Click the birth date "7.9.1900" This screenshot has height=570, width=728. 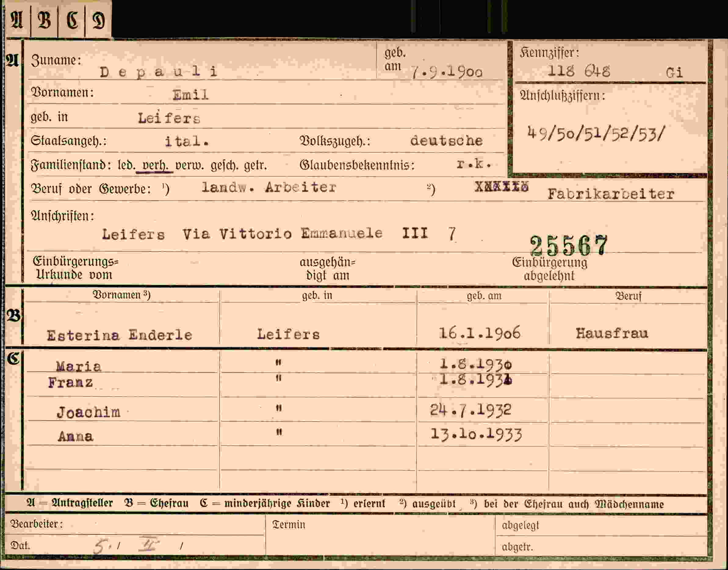pos(446,72)
